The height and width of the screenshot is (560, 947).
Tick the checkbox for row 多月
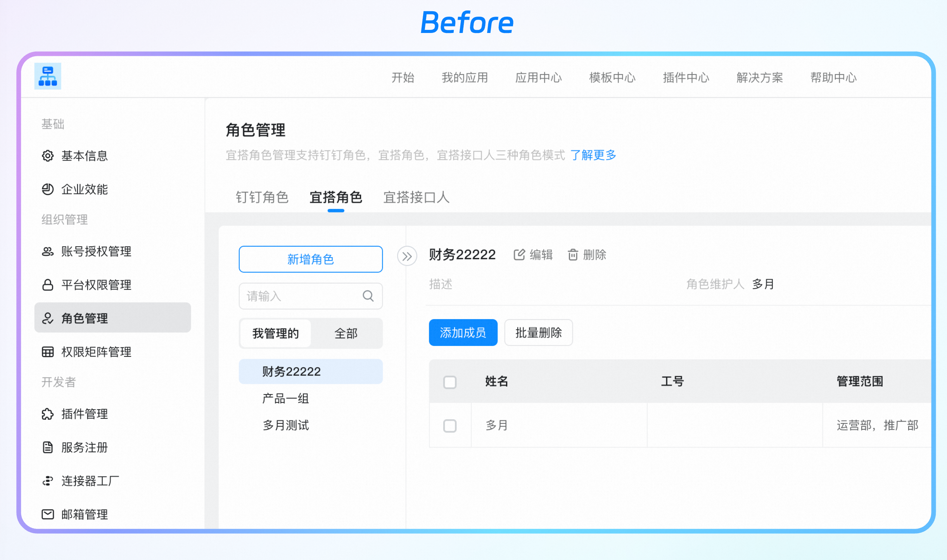pyautogui.click(x=450, y=426)
